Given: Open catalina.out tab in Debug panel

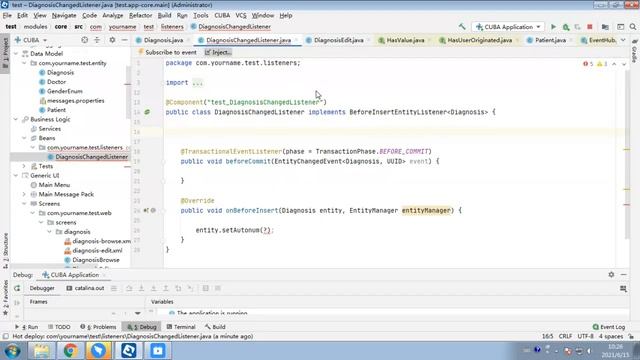Looking at the screenshot, I should pyautogui.click(x=85, y=288).
